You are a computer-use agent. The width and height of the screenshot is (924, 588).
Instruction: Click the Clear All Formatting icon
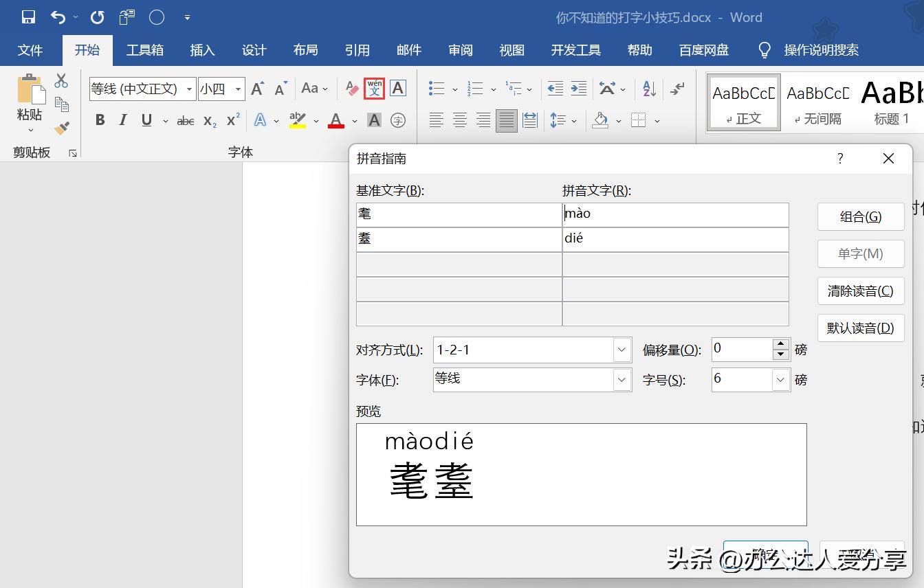tap(351, 88)
